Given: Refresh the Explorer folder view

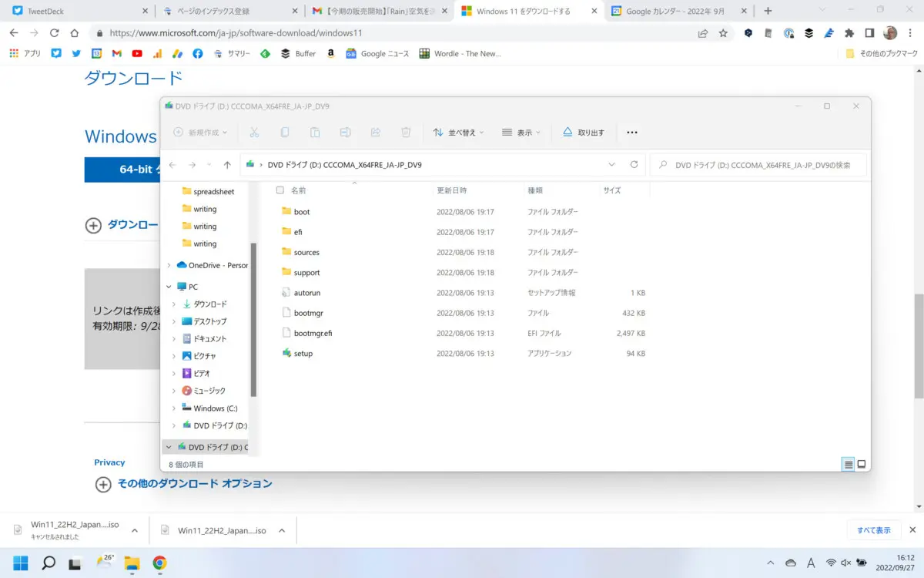Looking at the screenshot, I should (x=634, y=165).
